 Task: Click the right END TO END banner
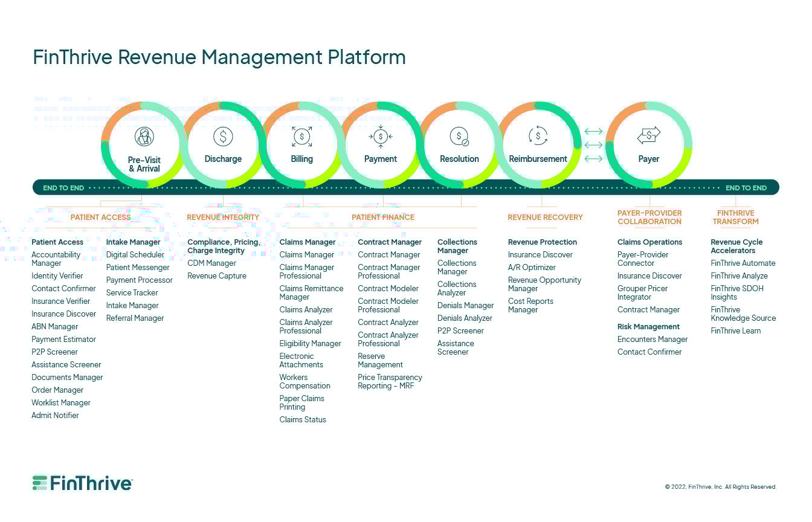click(746, 188)
